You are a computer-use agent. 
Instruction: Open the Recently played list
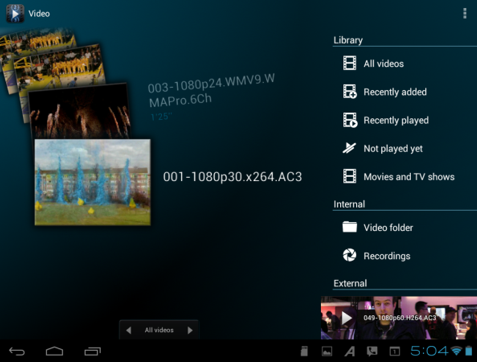[x=405, y=120]
